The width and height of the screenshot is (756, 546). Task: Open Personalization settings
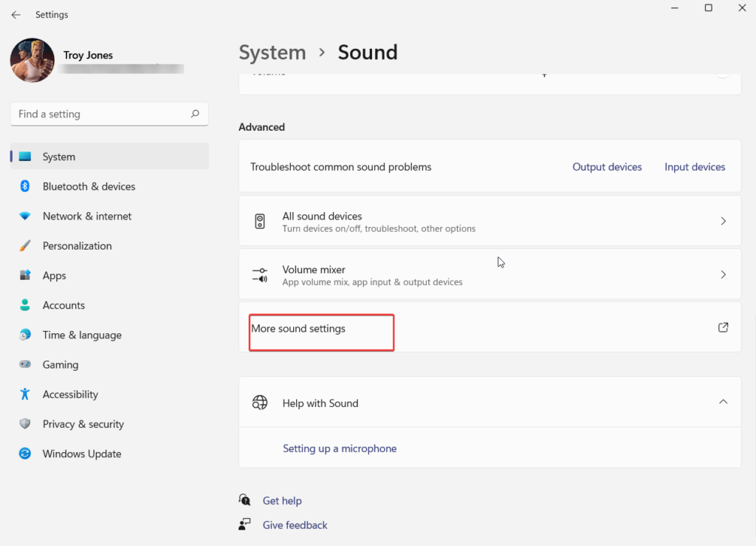(x=109, y=246)
